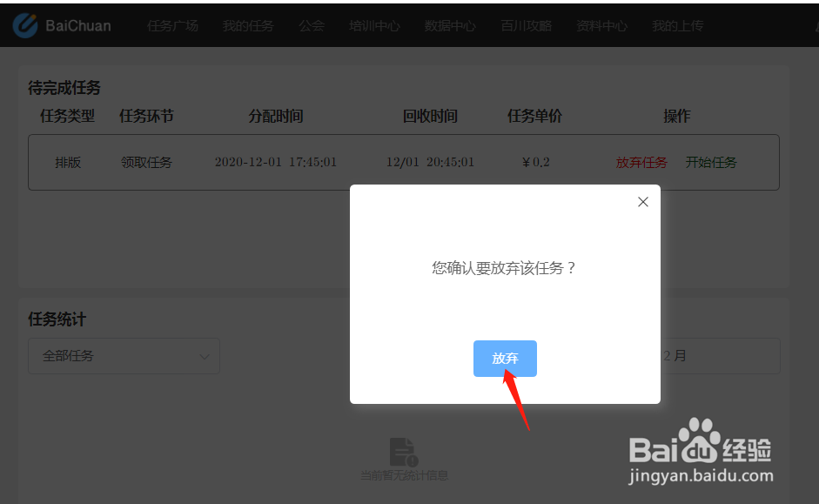The image size is (819, 504).
Task: Open 资料中心 in the top menu
Action: tap(601, 25)
